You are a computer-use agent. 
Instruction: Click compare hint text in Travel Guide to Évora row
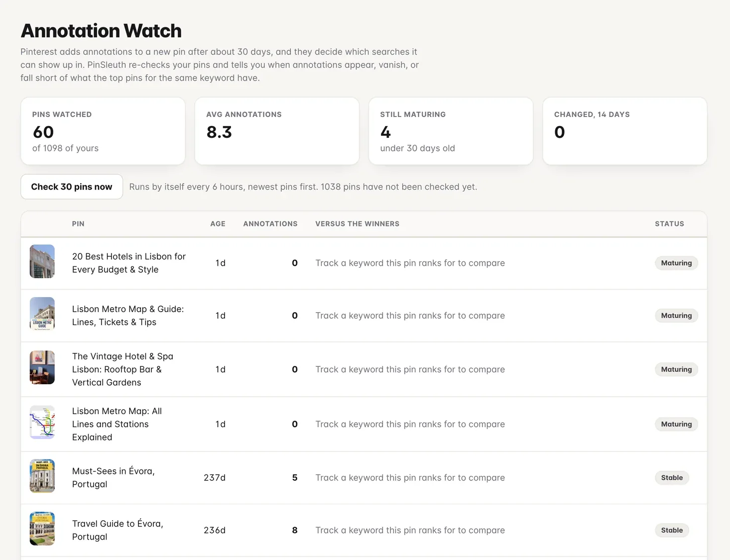click(410, 530)
